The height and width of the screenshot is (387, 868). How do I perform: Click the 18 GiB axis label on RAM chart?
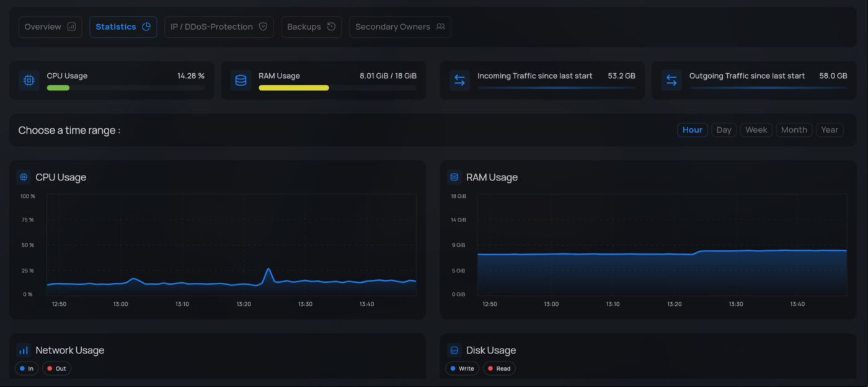(458, 196)
